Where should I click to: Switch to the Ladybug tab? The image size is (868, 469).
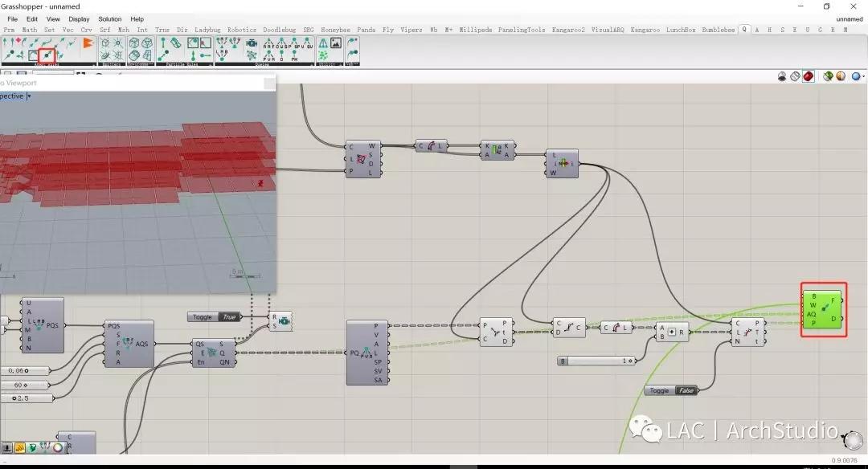coord(207,30)
